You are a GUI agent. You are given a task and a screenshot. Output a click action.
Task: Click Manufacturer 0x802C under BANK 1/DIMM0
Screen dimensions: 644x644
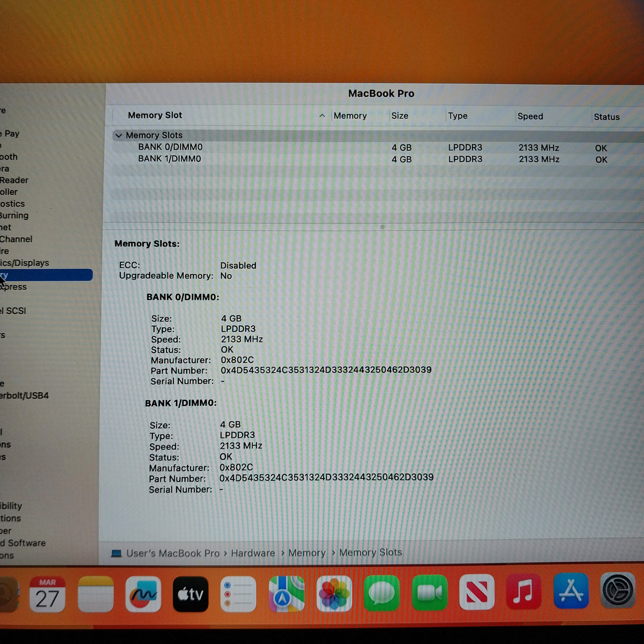(x=236, y=467)
